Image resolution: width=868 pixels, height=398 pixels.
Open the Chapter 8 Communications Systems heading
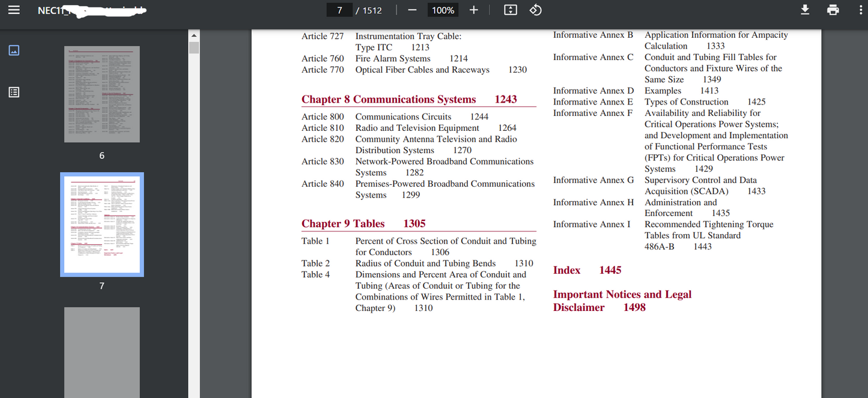coord(408,100)
